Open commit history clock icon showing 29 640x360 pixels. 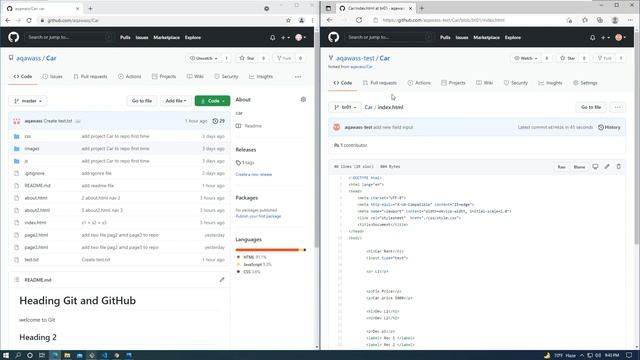[219, 121]
